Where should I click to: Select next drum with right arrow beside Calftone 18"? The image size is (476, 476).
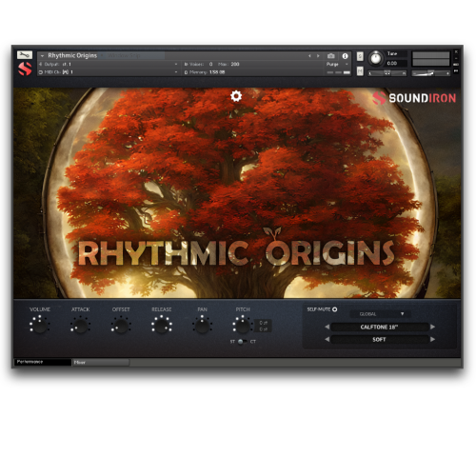[x=432, y=327]
